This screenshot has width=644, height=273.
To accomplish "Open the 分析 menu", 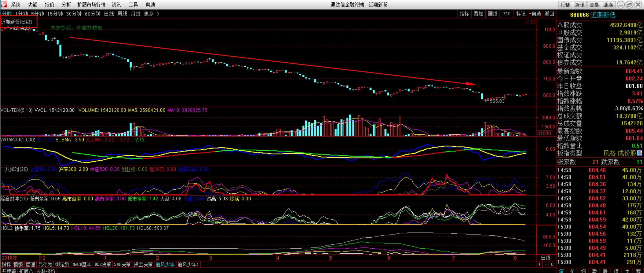I will click(x=66, y=5).
